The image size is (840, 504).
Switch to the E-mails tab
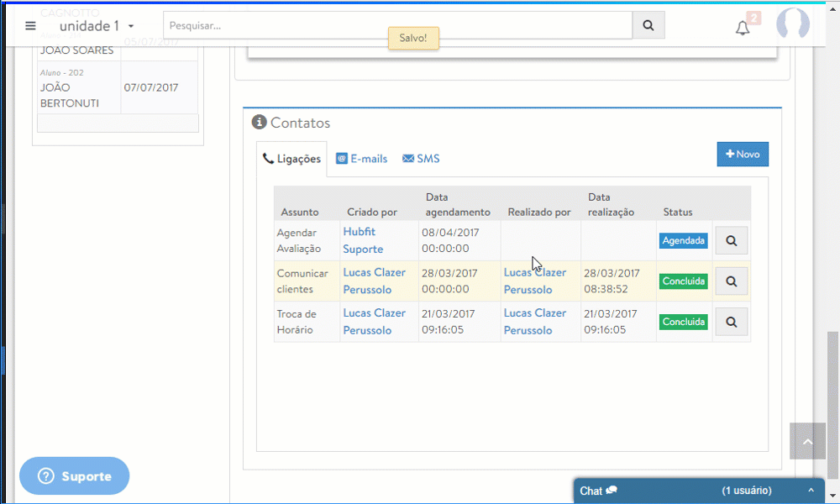pyautogui.click(x=361, y=159)
